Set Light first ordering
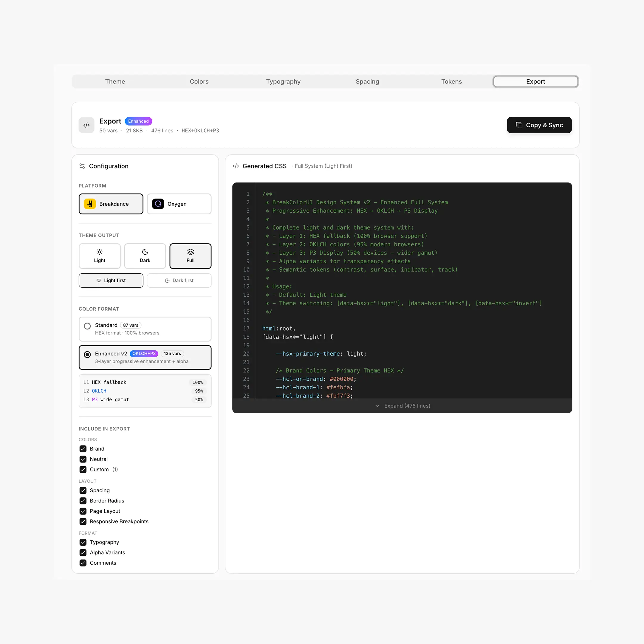The height and width of the screenshot is (644, 644). coord(111,281)
